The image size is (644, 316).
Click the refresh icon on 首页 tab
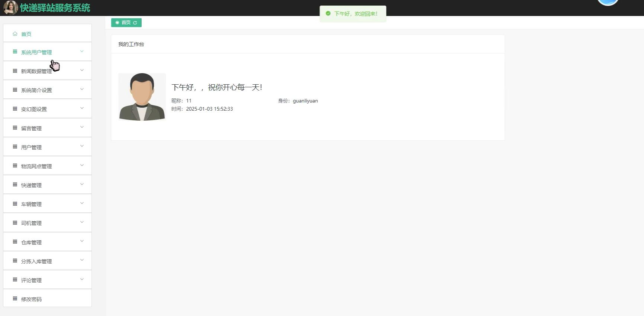pyautogui.click(x=135, y=23)
